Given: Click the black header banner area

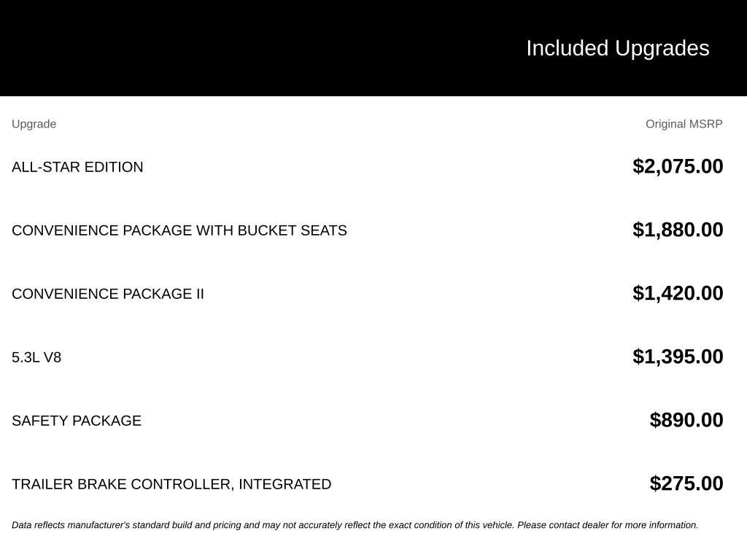Looking at the screenshot, I should click(373, 48).
